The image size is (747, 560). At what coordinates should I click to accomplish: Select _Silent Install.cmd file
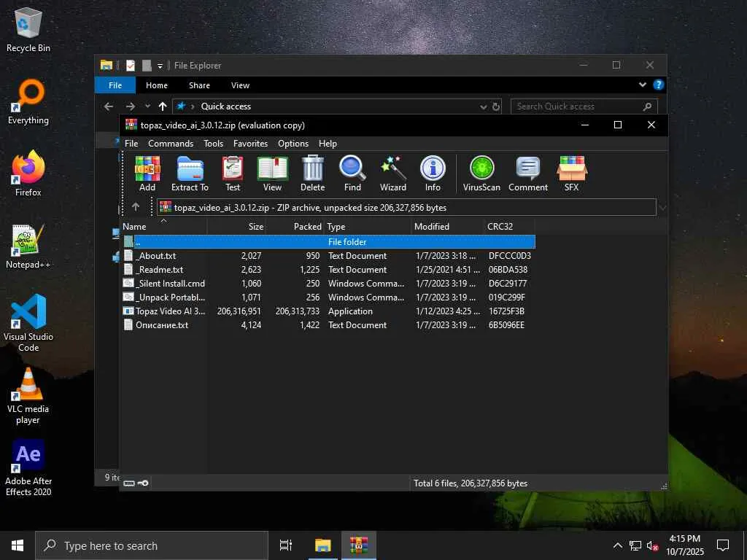(x=328, y=284)
